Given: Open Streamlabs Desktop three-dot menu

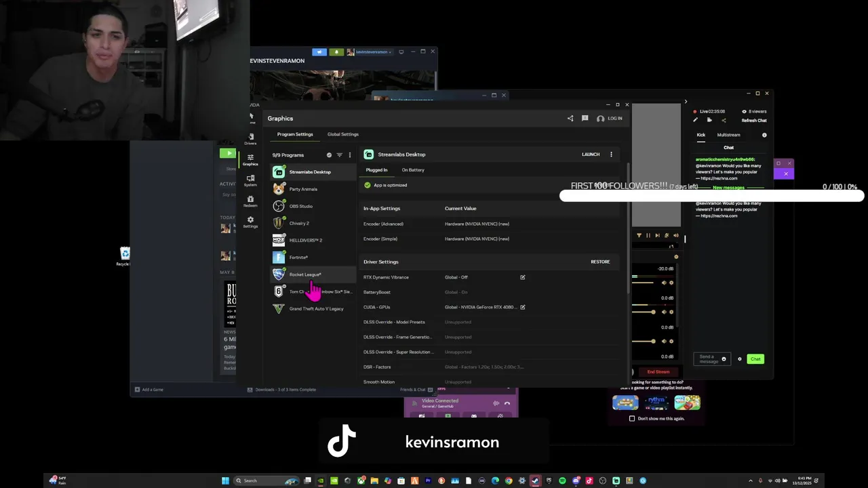Looking at the screenshot, I should click(611, 155).
